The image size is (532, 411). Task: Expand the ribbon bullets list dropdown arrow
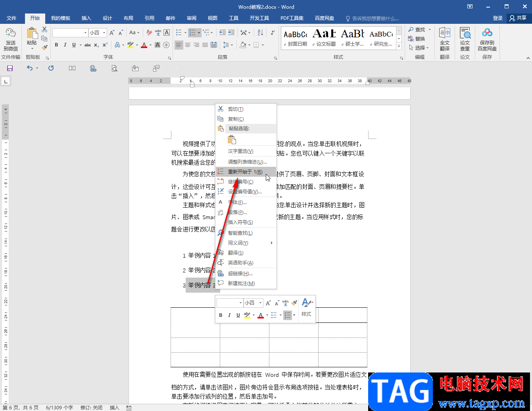tap(185, 33)
